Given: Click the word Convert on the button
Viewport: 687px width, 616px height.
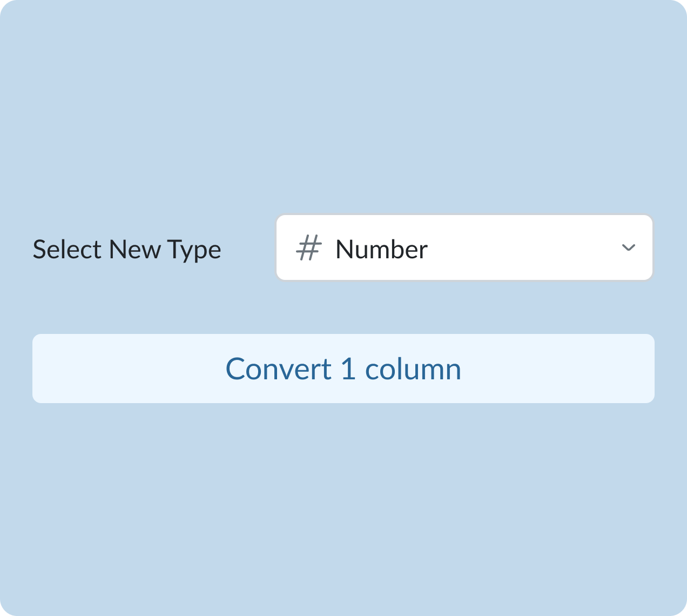Looking at the screenshot, I should coord(278,369).
